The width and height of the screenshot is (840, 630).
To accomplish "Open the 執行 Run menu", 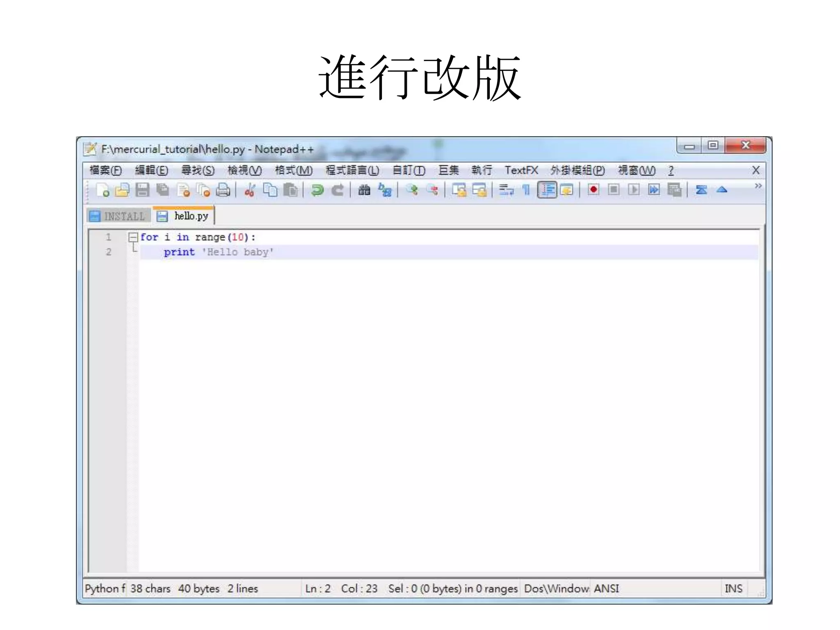I will pyautogui.click(x=482, y=170).
